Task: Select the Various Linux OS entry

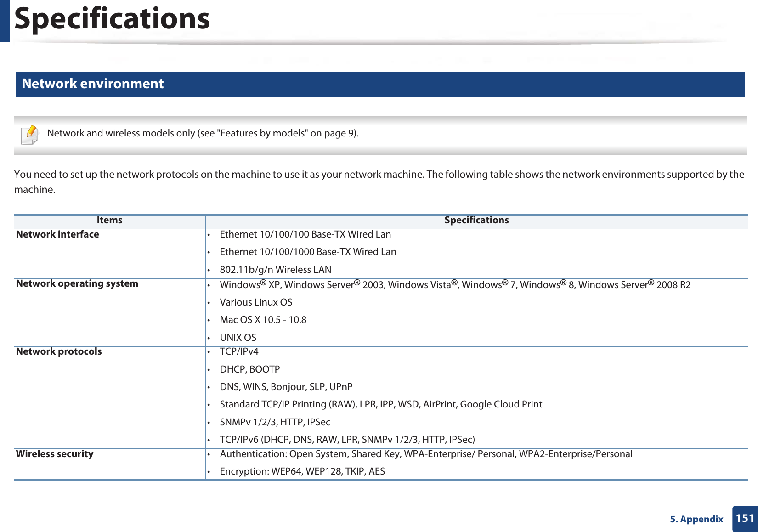Action: [x=256, y=302]
